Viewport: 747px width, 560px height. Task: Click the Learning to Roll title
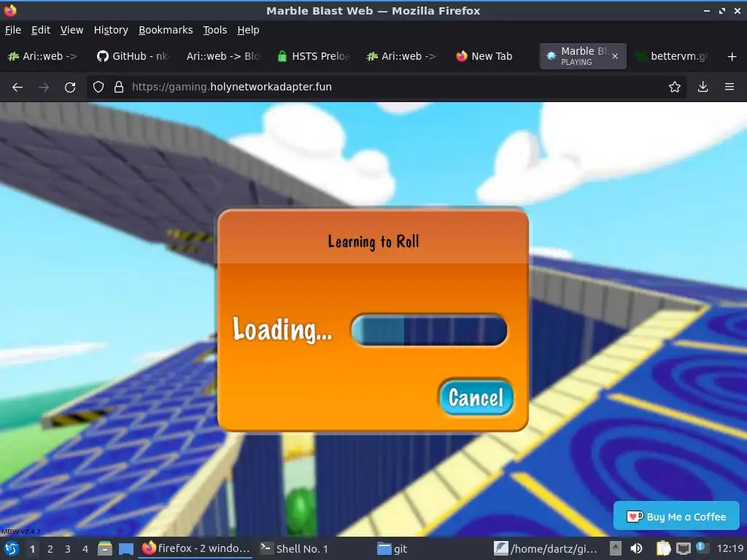pyautogui.click(x=373, y=241)
